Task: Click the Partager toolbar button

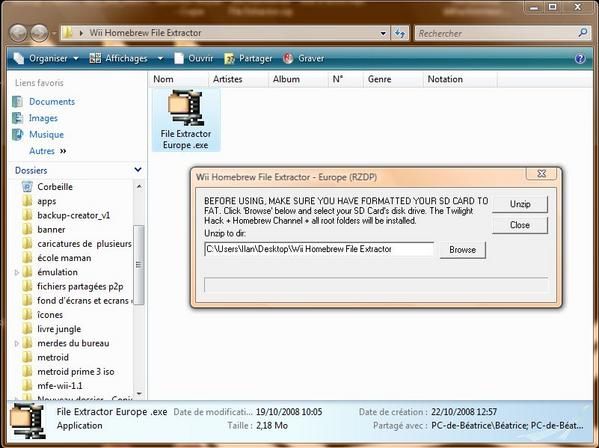Action: pos(248,58)
